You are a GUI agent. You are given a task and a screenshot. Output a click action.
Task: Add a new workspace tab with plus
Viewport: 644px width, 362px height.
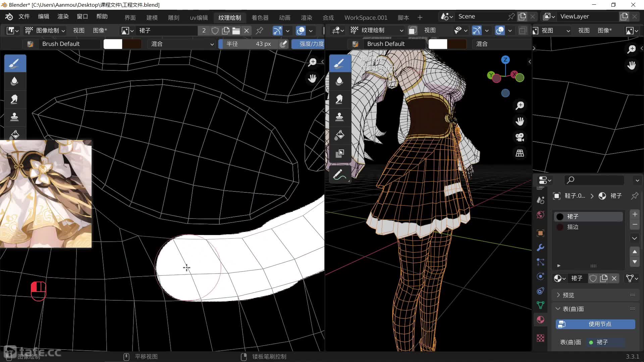420,17
